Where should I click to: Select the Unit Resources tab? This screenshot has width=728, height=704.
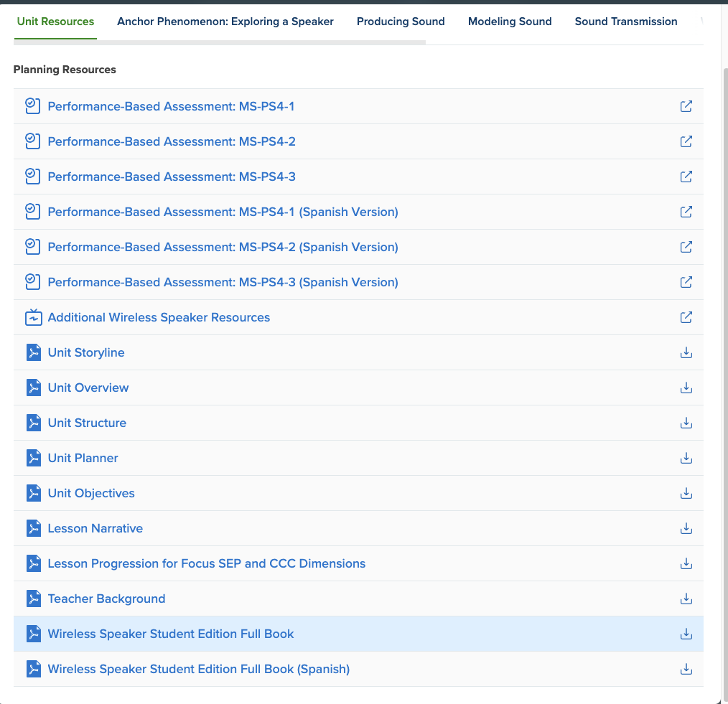(55, 22)
